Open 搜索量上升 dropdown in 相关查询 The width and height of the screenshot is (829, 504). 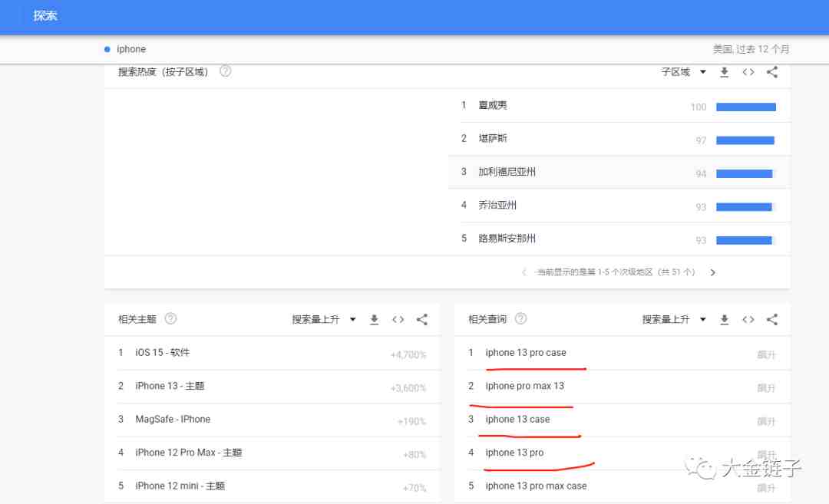(x=674, y=320)
